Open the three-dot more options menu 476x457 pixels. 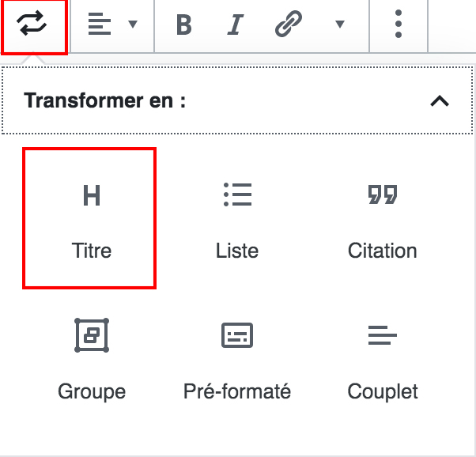(x=399, y=25)
